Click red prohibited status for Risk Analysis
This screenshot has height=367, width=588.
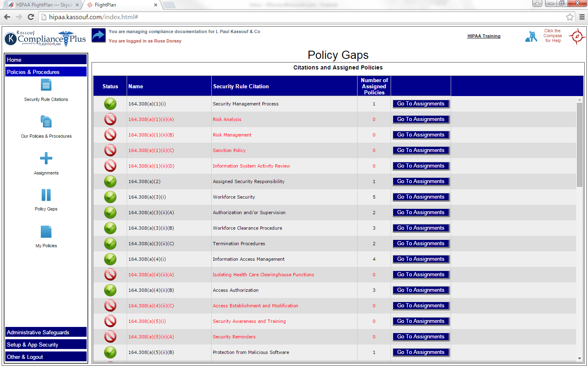point(110,119)
